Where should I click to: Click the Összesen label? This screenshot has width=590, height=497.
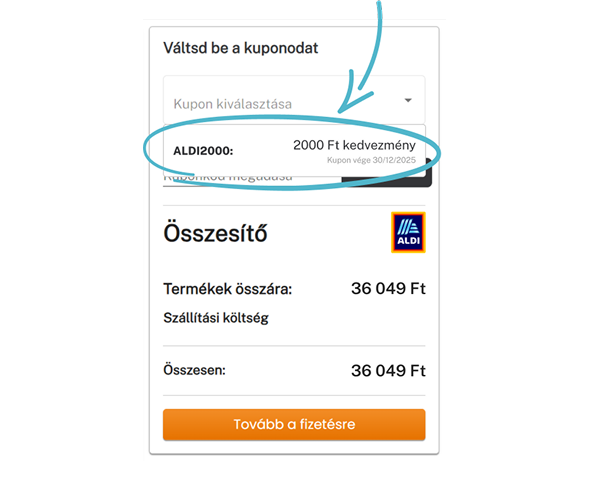(195, 370)
